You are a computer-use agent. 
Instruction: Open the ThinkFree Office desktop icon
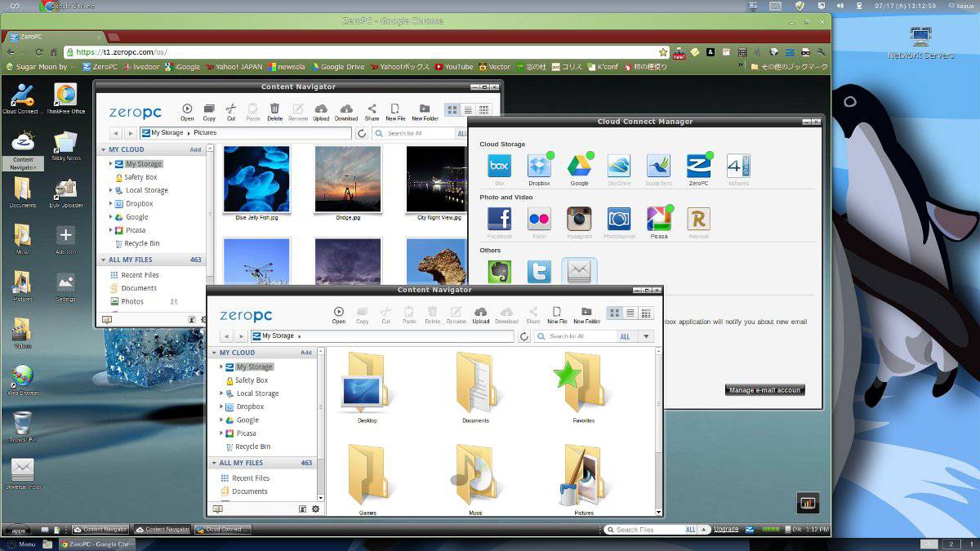65,100
